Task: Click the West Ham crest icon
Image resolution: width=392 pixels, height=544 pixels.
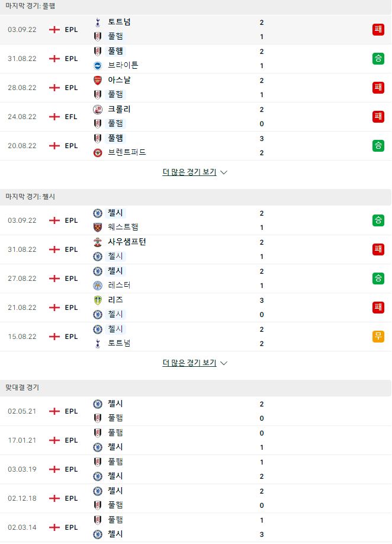Action: tap(98, 227)
